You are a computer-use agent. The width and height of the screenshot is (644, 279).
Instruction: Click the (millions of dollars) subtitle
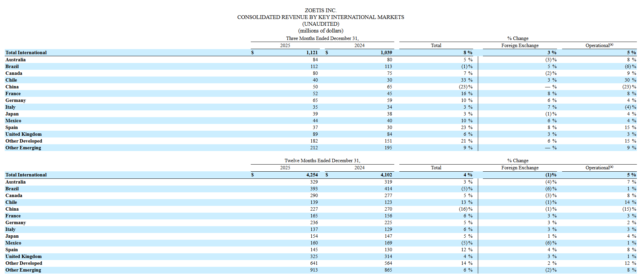pos(320,31)
